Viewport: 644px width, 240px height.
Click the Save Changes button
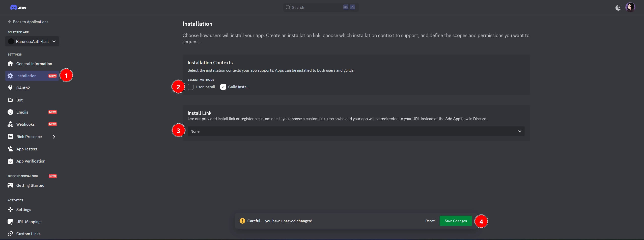(456, 221)
